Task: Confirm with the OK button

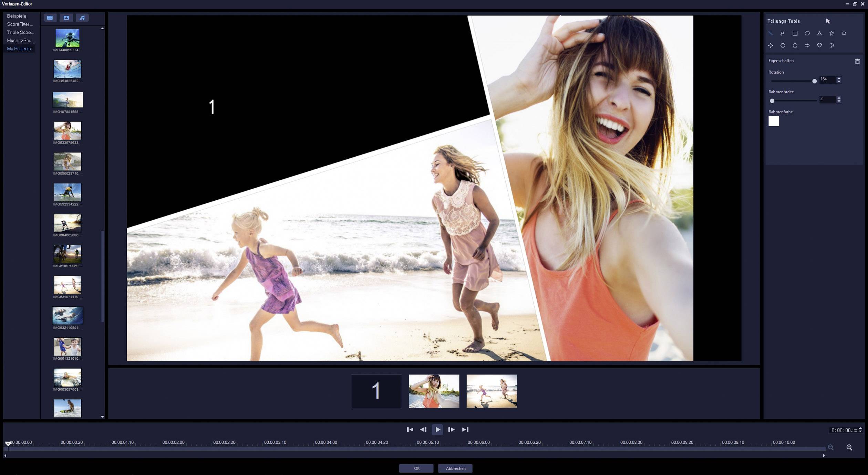Action: pyautogui.click(x=416, y=468)
